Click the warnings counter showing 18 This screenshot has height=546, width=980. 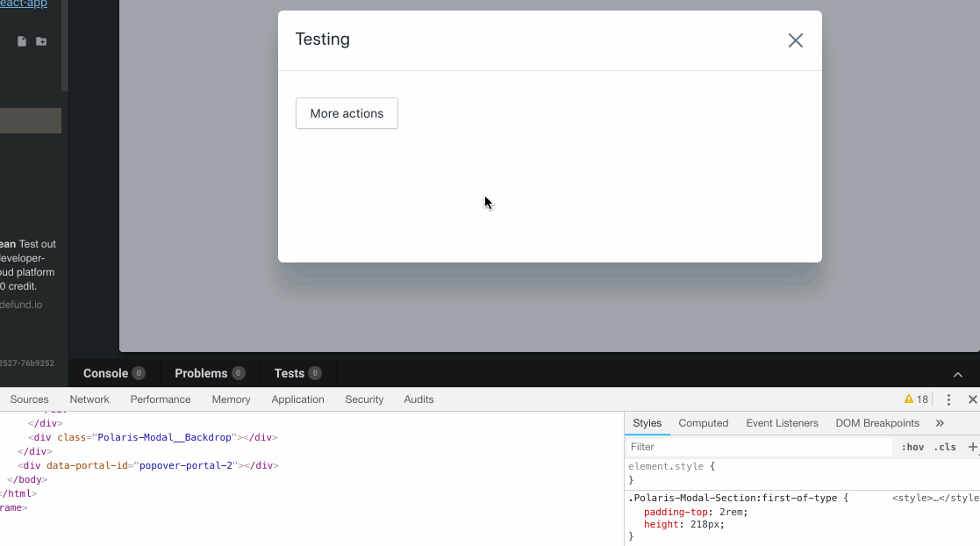tap(915, 399)
